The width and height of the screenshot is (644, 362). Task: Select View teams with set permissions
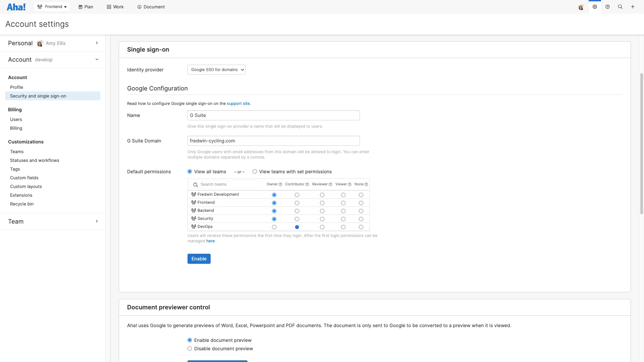[x=255, y=172]
